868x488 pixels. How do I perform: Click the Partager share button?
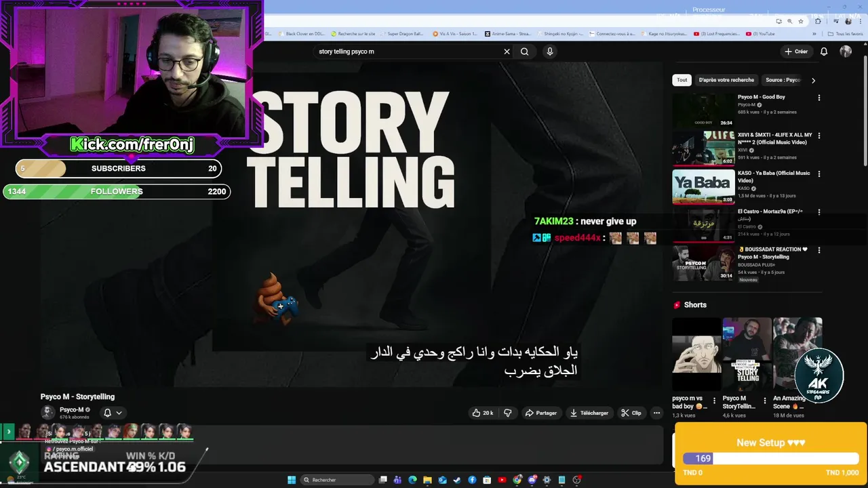(541, 413)
